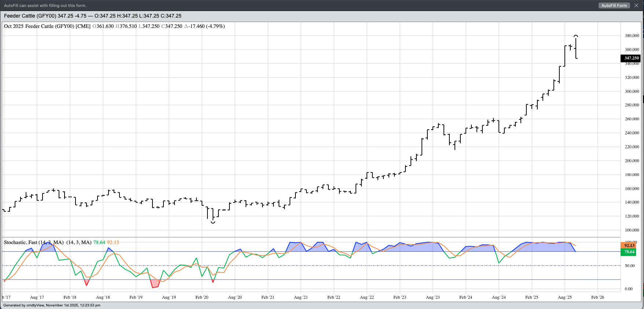Click the Generated by cmdtyView footer text
Image resolution: width=644 pixels, height=309 pixels.
point(52,305)
